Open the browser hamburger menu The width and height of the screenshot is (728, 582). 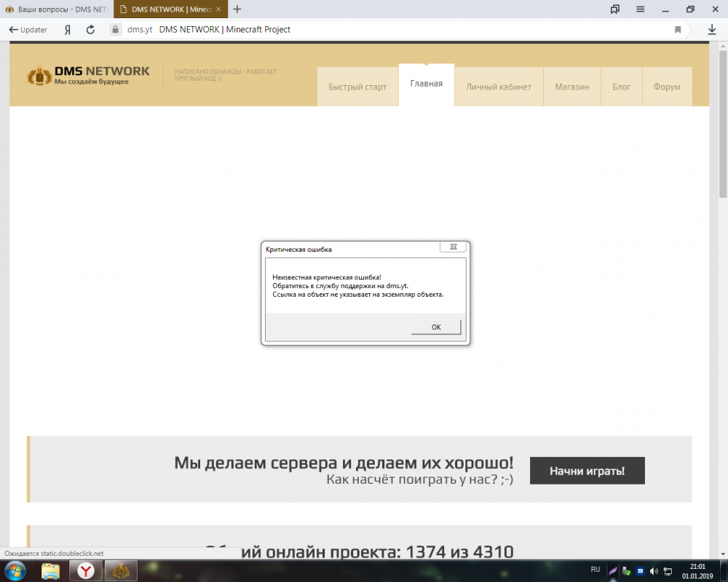(640, 9)
